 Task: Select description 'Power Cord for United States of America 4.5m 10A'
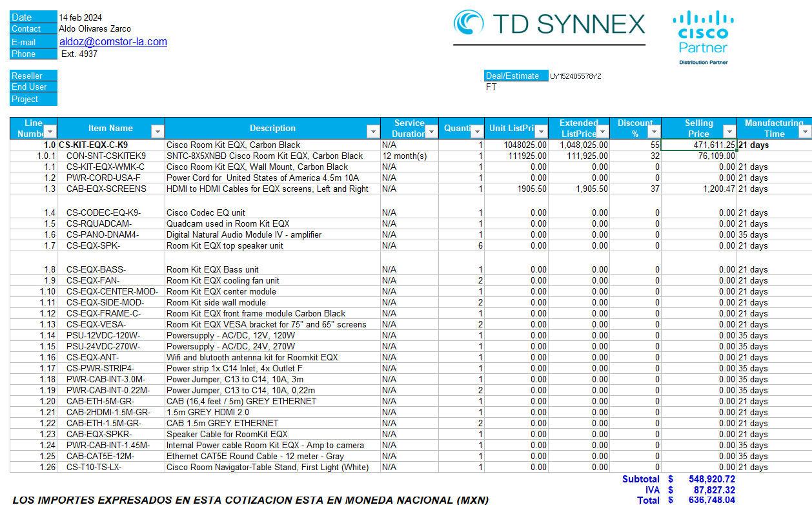[263, 178]
